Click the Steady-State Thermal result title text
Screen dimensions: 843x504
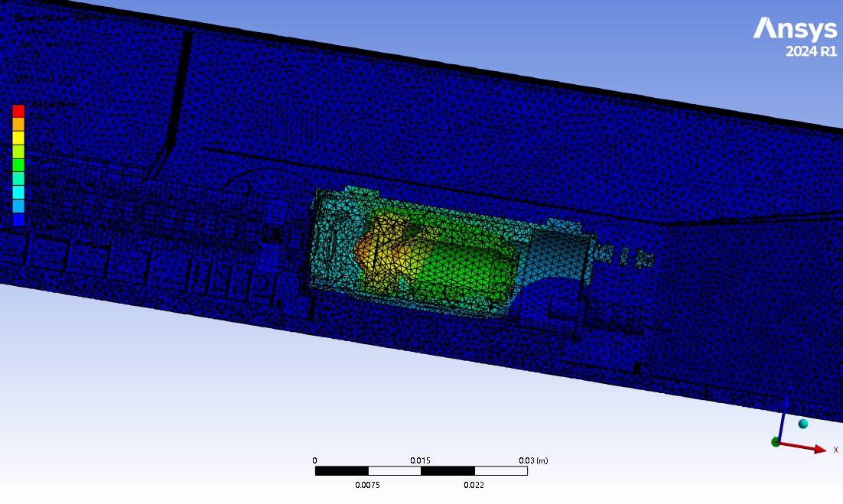pos(46,17)
